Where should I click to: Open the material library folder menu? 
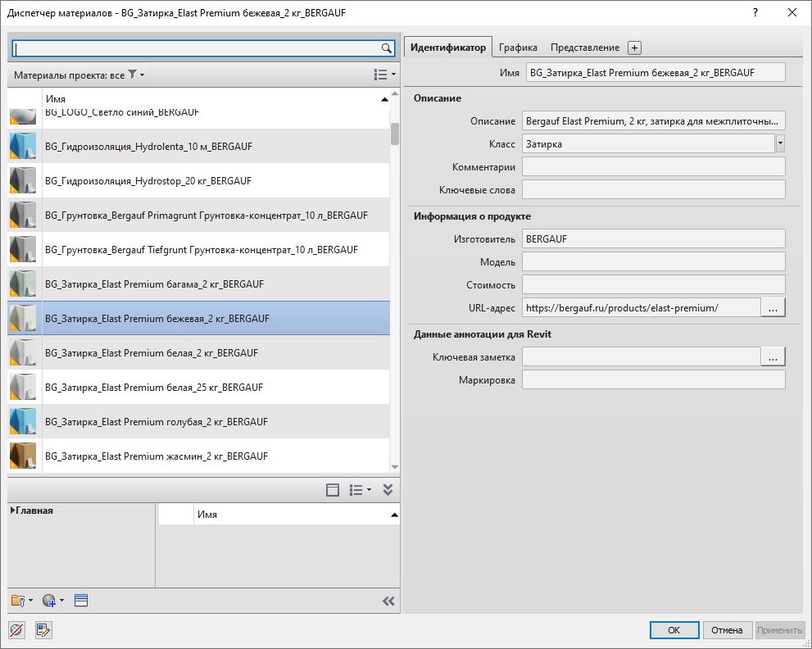click(21, 601)
